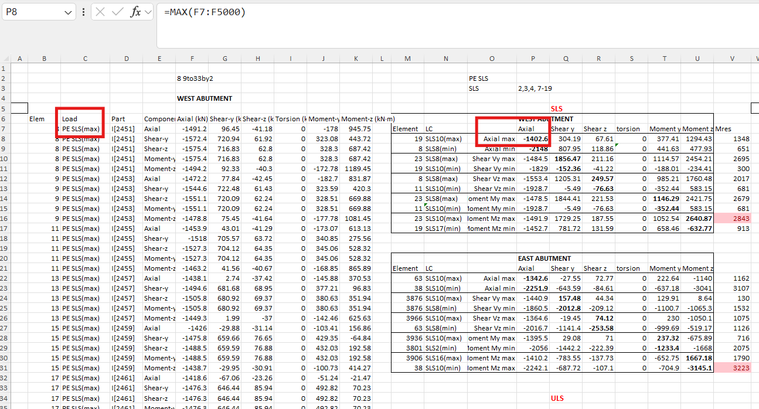Click element 3966 in East Abutment table
759x409 pixels.
click(x=414, y=318)
